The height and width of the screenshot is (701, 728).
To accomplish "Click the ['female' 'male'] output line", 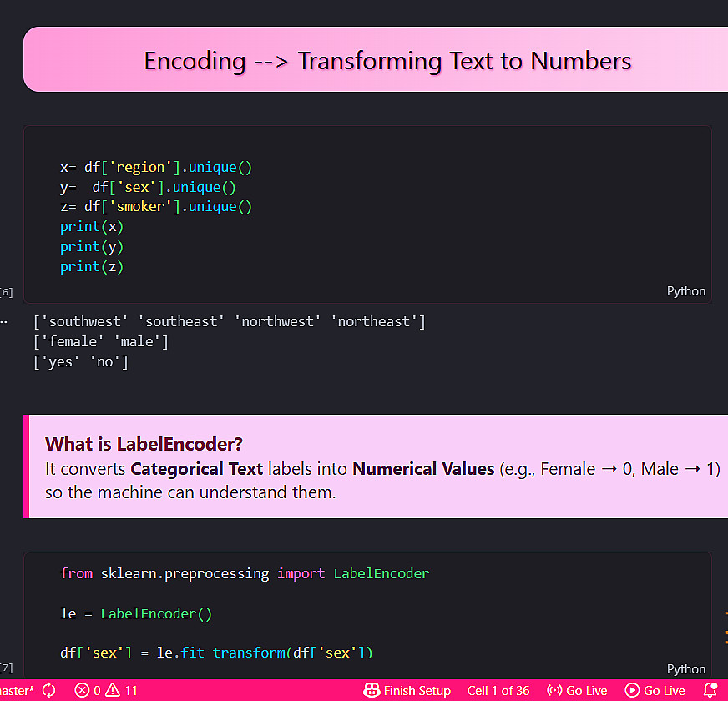I will pyautogui.click(x=101, y=341).
